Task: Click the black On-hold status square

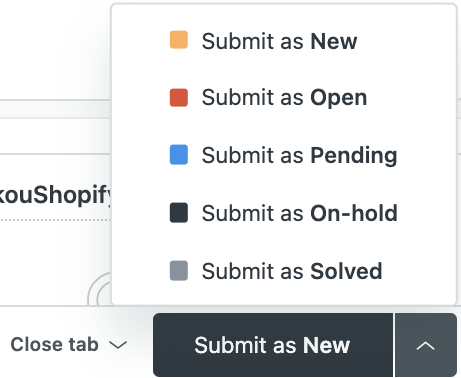Action: [179, 213]
